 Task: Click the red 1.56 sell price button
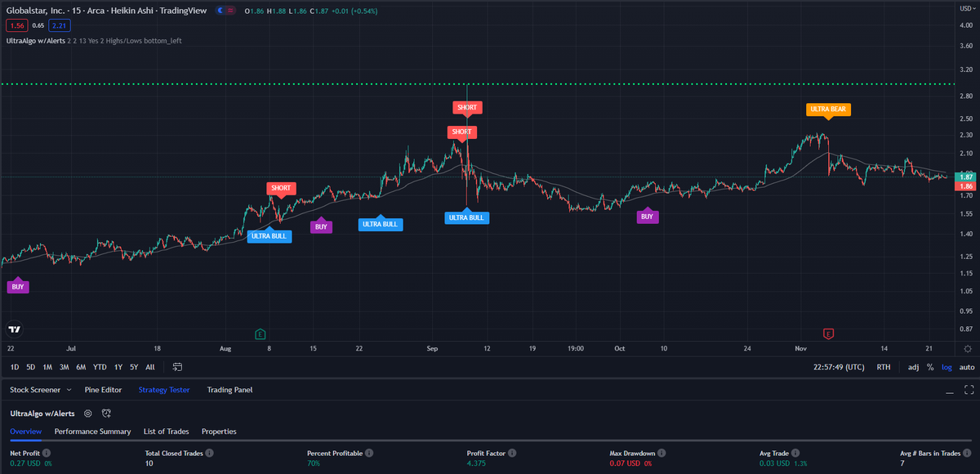pyautogui.click(x=16, y=25)
